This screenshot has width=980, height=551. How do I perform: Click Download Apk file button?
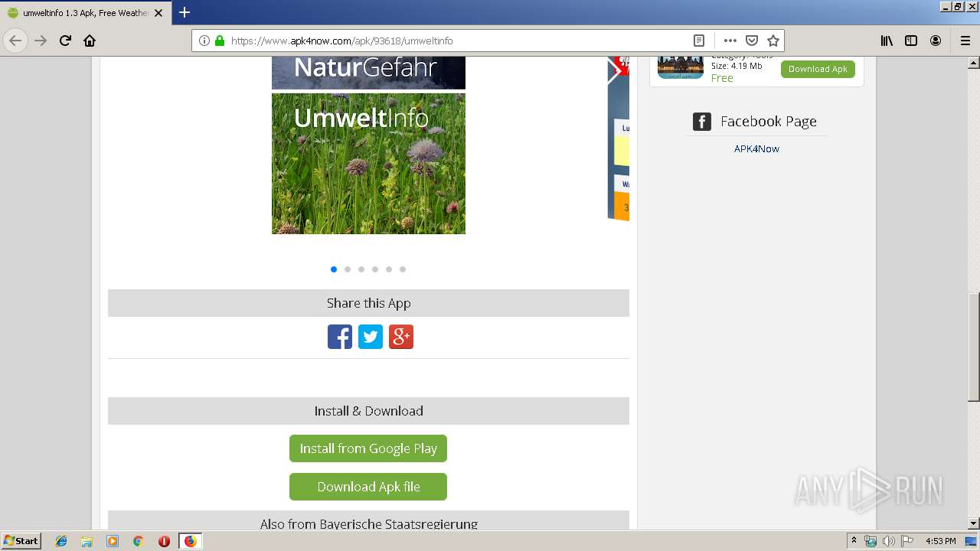pos(368,487)
